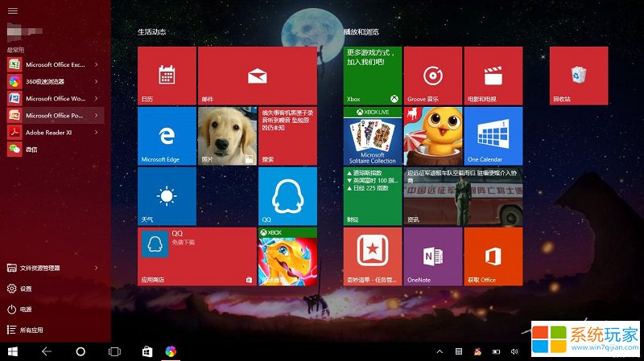Image resolution: width=644 pixels, height=361 pixels.
Task: Click the Back arrow on the taskbar
Action: point(47,351)
